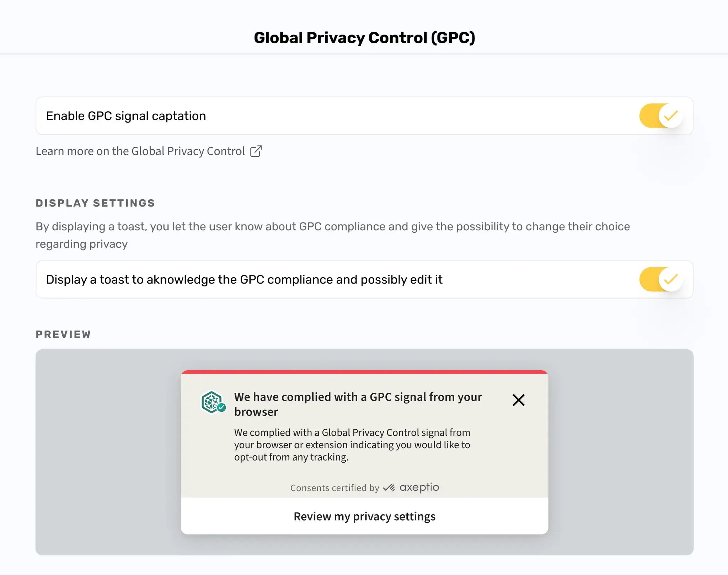Image resolution: width=728 pixels, height=575 pixels.
Task: Click the Global Privacy Control (GPC) page heading
Action: (364, 38)
